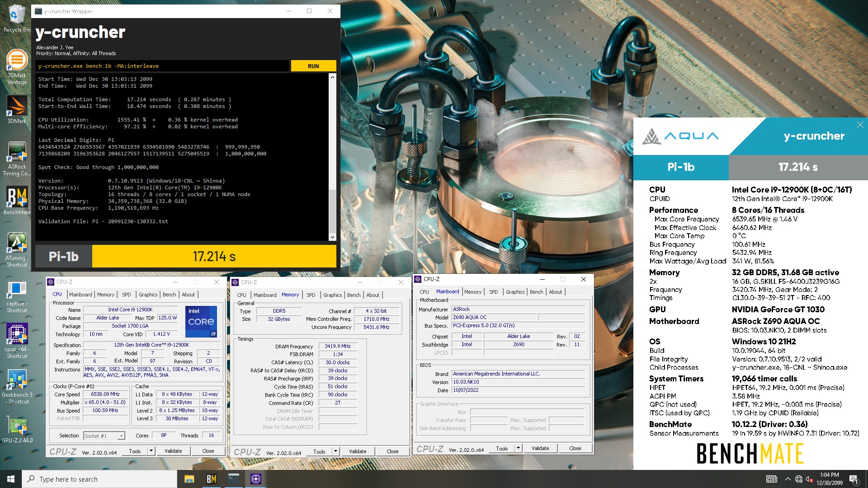This screenshot has width=868, height=488.
Task: Click the Windows search box
Action: [99, 479]
